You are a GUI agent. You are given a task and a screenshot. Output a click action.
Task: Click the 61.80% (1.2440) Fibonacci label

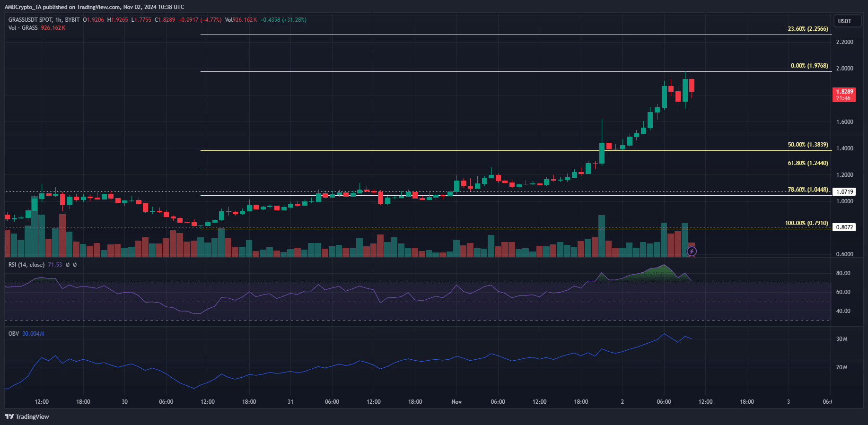pos(808,163)
